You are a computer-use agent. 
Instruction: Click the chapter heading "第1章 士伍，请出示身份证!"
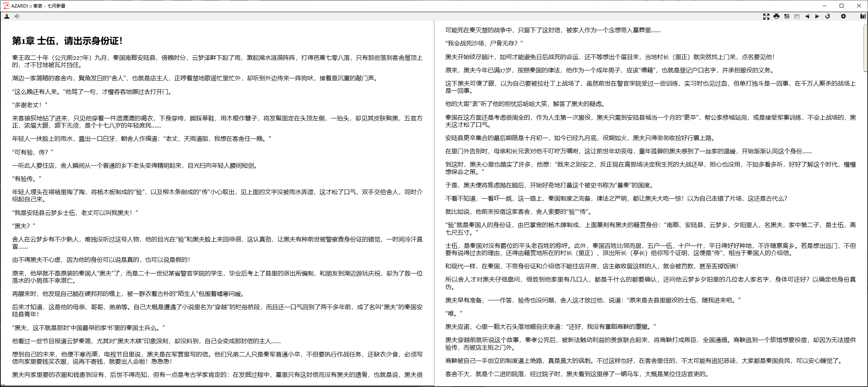[x=67, y=41]
